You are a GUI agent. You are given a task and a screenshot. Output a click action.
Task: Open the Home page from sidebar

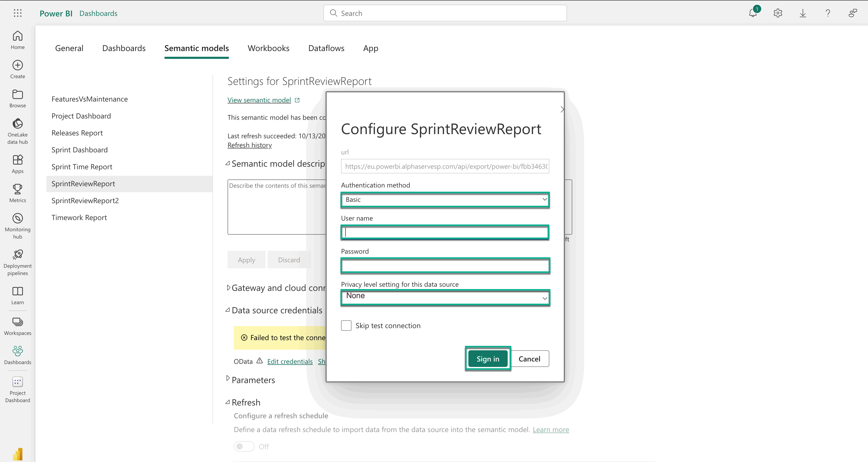point(17,39)
